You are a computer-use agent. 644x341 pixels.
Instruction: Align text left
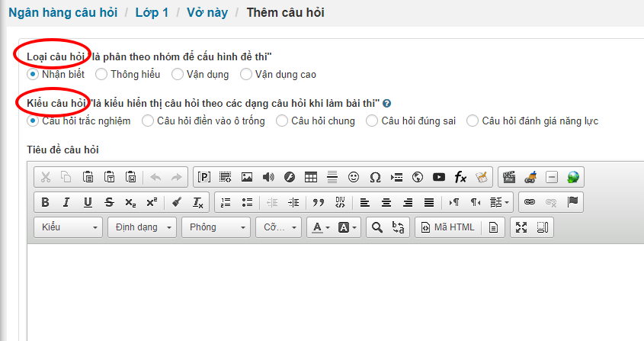365,202
